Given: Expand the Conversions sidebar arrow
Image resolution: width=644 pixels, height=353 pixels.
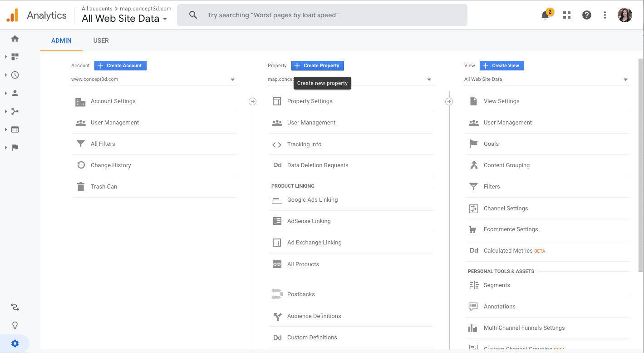Looking at the screenshot, I should [6, 148].
